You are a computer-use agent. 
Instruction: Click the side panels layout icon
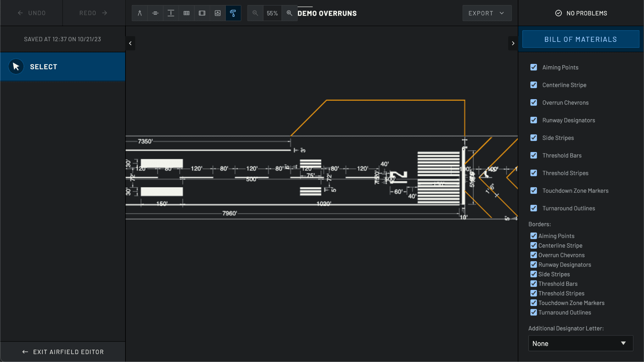tap(202, 13)
